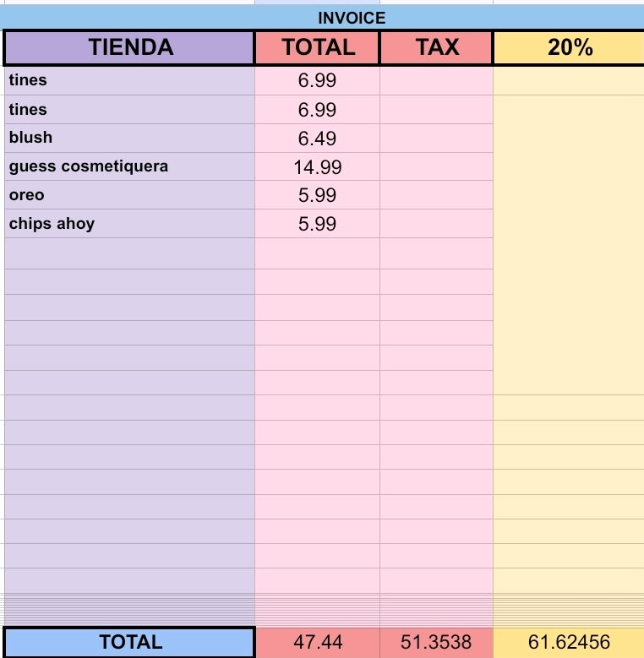
Task: Click the empty TAX cell beside blush
Action: 437,138
